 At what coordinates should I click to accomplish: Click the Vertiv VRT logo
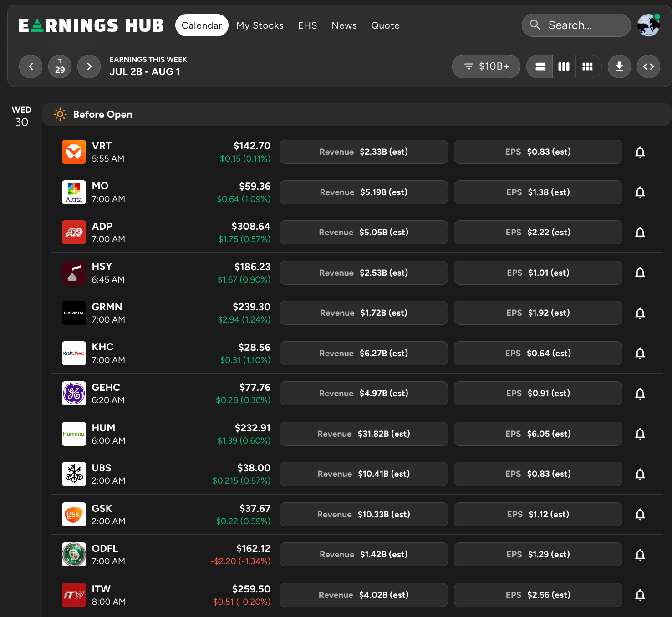point(74,152)
